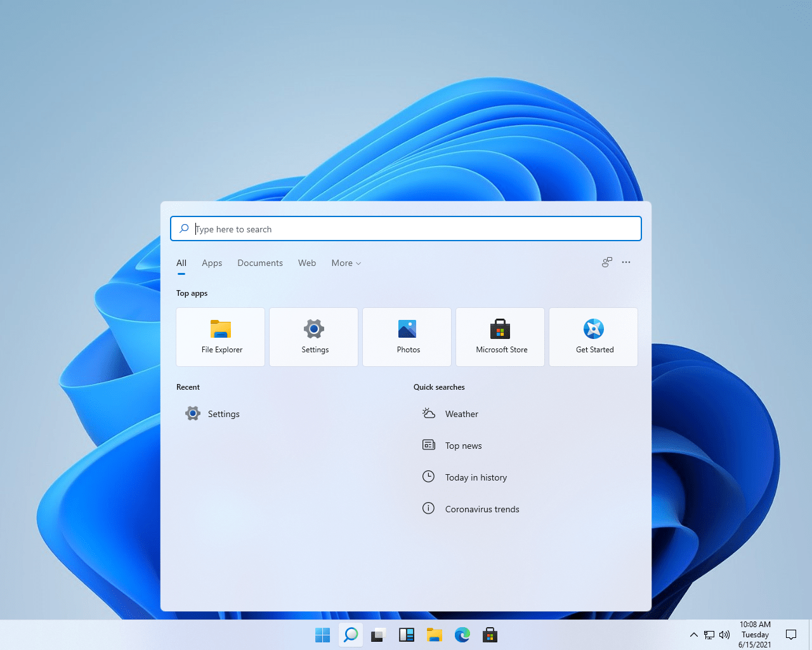The width and height of the screenshot is (812, 650).
Task: Launch Microsoft Edge from the taskbar
Action: [462, 635]
